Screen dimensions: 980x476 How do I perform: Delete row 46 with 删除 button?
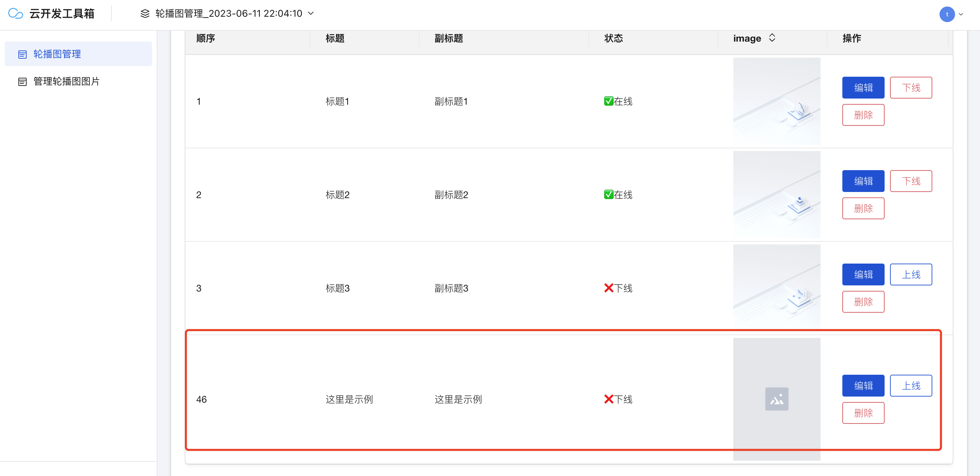point(863,413)
